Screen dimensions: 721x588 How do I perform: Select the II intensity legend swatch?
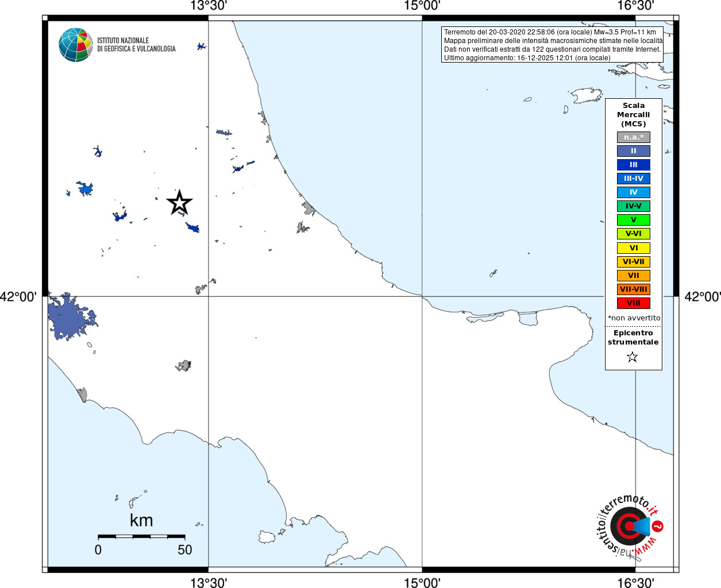tap(634, 151)
